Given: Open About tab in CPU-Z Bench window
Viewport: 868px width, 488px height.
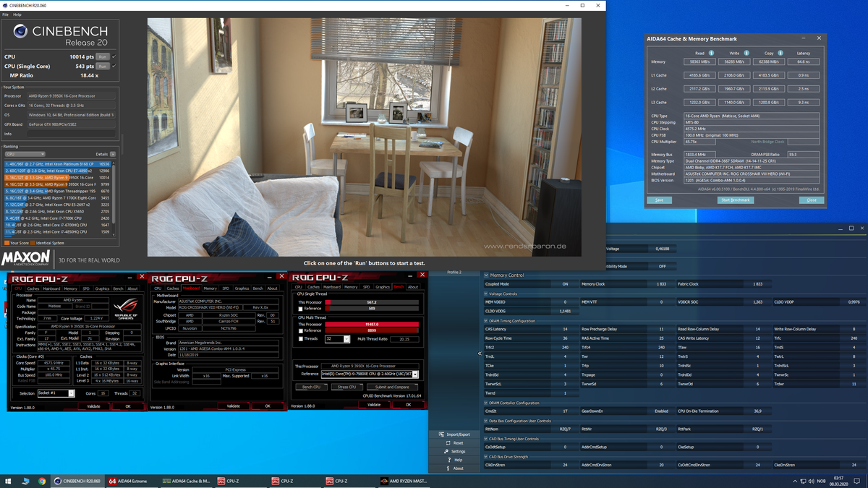Looking at the screenshot, I should (x=413, y=287).
